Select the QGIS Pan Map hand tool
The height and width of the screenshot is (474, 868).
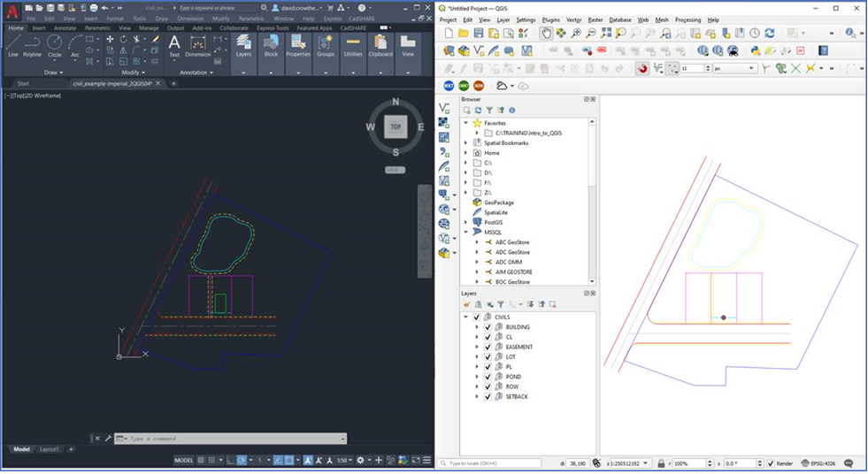[547, 34]
